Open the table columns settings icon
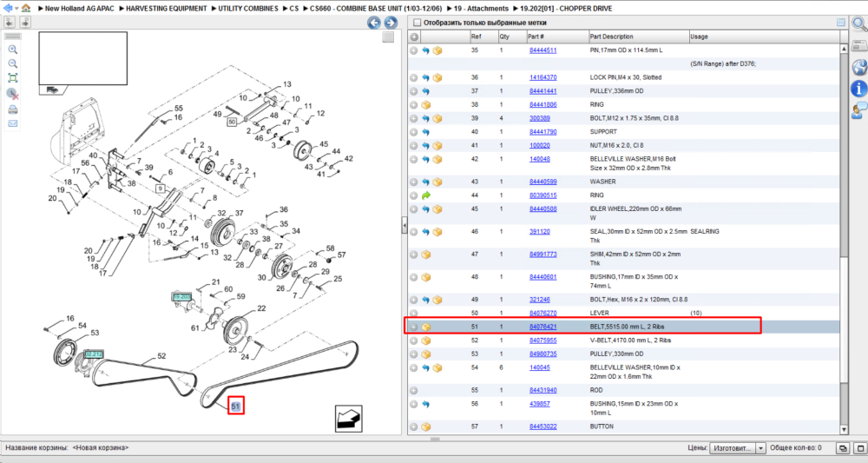 (841, 23)
